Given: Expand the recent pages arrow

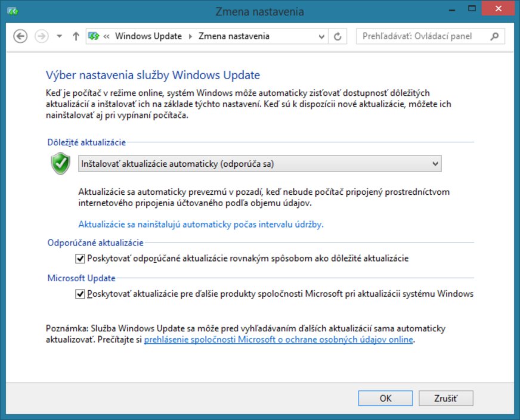Looking at the screenshot, I should pyautogui.click(x=59, y=36).
